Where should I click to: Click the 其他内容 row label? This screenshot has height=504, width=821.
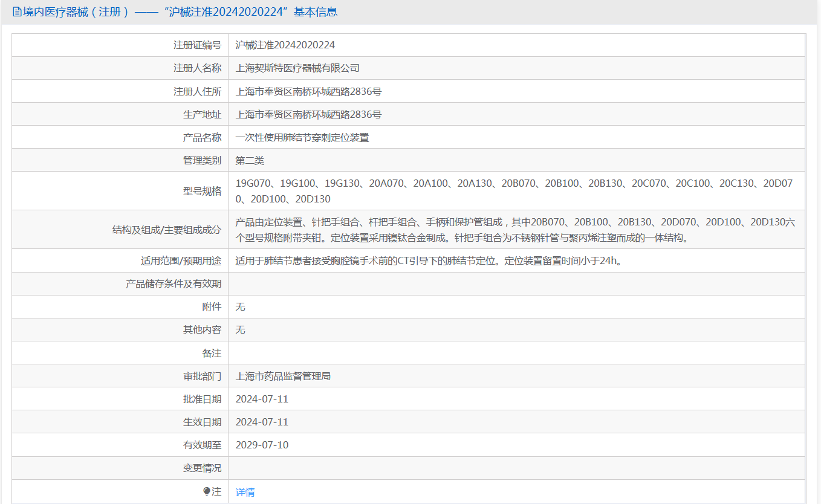202,329
